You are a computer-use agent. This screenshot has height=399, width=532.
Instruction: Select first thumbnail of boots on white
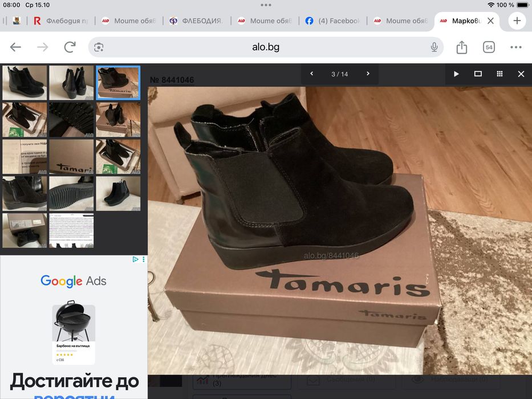25,83
